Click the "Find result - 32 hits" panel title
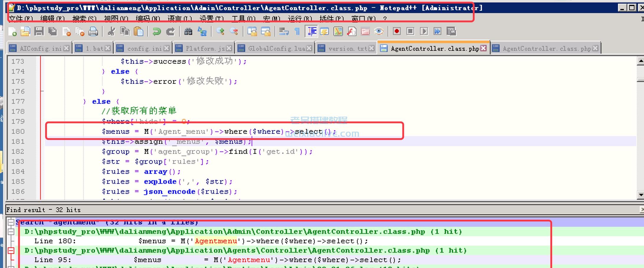Screen dimensions: 644x268 pos(43,210)
